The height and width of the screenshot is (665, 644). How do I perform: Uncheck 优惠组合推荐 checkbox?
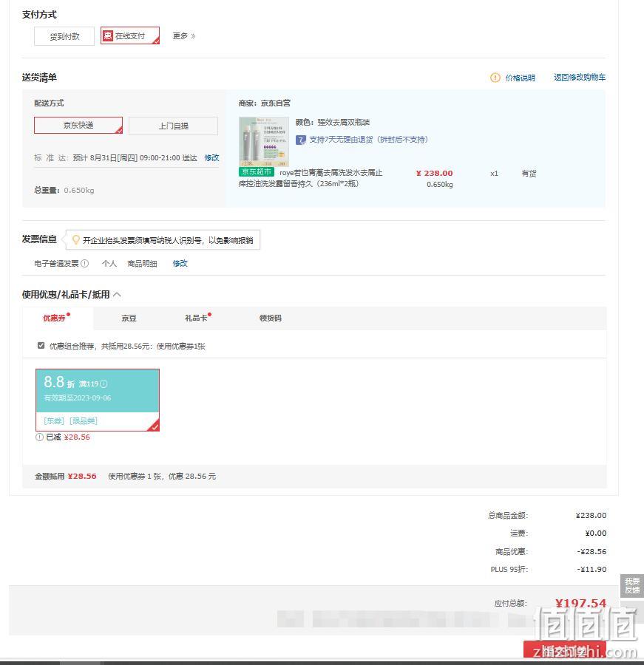tap(41, 345)
